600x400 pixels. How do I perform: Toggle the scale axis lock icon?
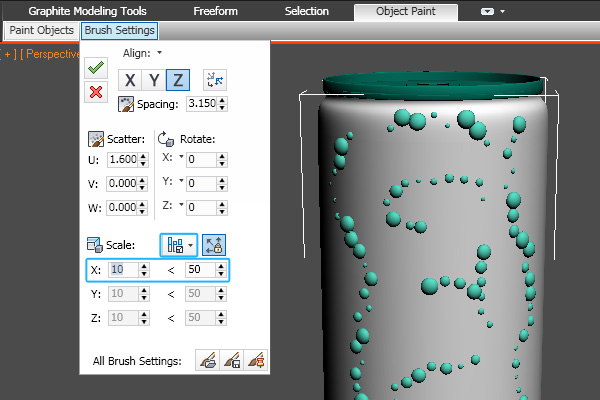point(214,245)
